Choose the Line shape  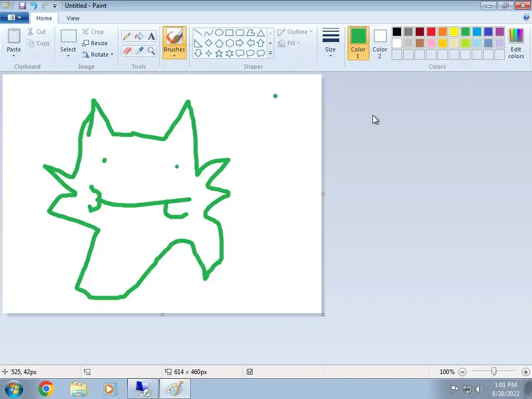[x=198, y=33]
